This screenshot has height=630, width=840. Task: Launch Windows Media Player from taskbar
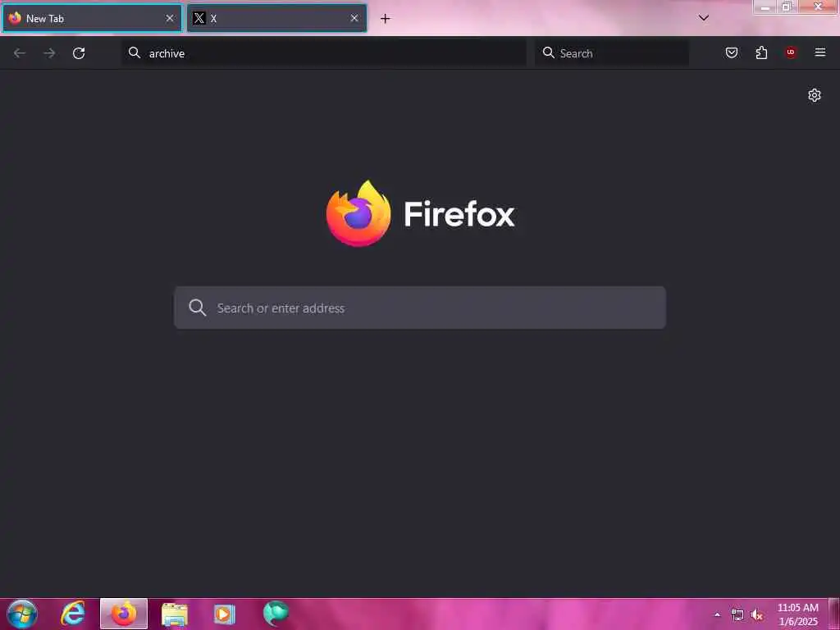225,614
